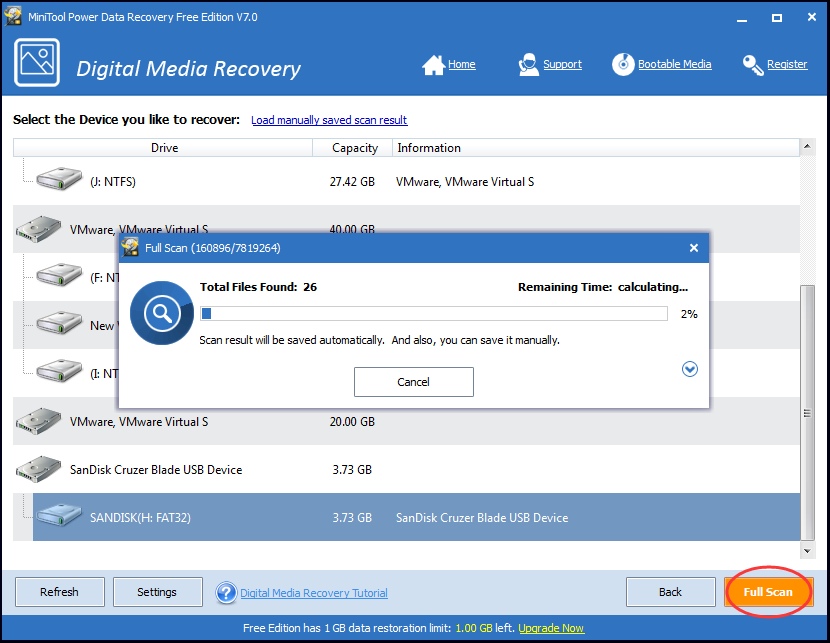This screenshot has width=830, height=643.
Task: Close the Full Scan dialog
Action: click(694, 248)
